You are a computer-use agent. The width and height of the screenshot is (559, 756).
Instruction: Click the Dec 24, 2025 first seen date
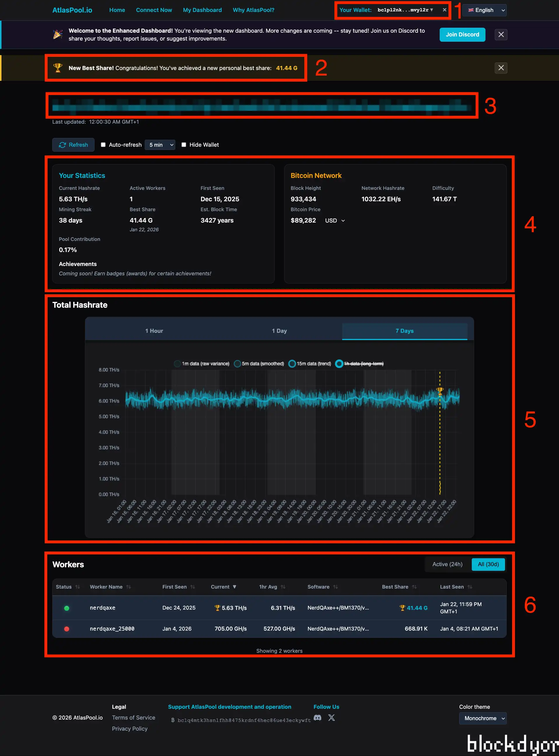(x=179, y=608)
